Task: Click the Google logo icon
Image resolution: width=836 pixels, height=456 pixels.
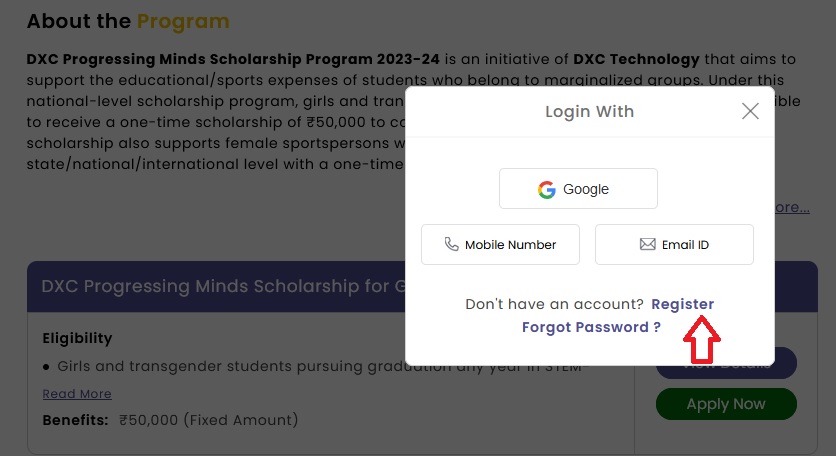Action: tap(546, 189)
